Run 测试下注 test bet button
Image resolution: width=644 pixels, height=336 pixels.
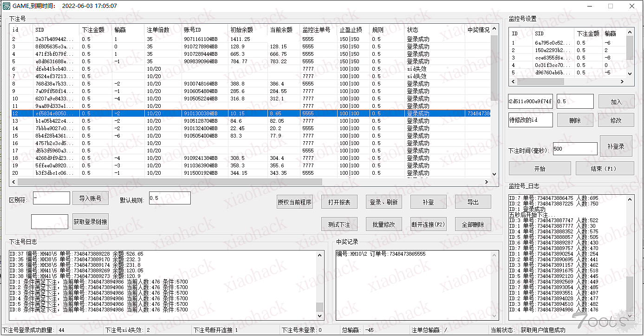tap(339, 224)
